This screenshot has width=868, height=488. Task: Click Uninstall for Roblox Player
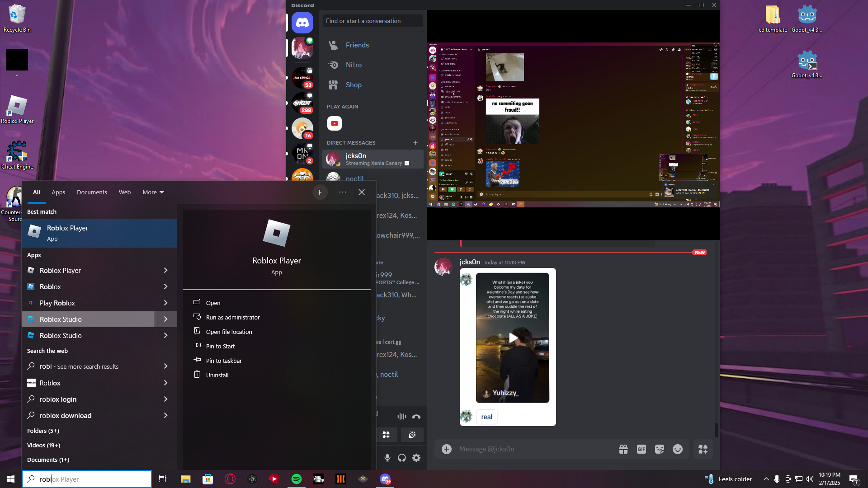[217, 375]
